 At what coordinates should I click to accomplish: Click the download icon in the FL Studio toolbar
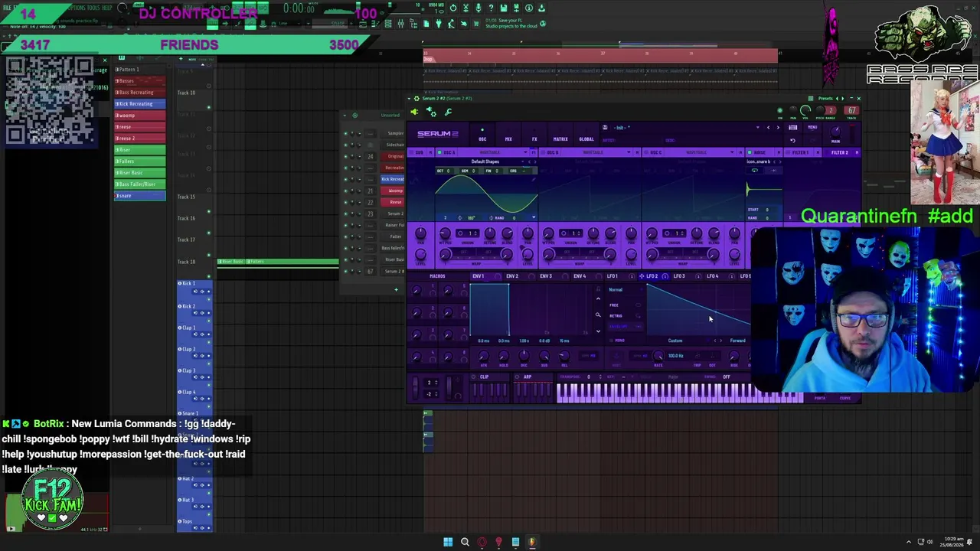(x=542, y=8)
